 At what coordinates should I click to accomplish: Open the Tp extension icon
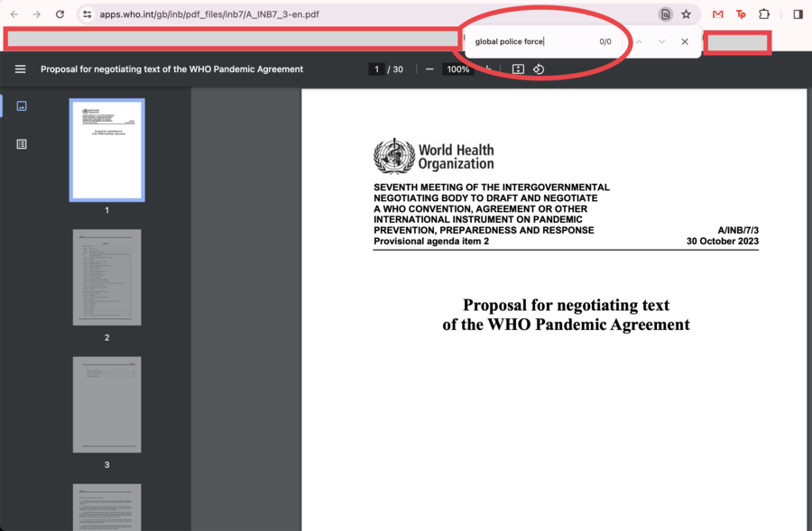tap(741, 14)
